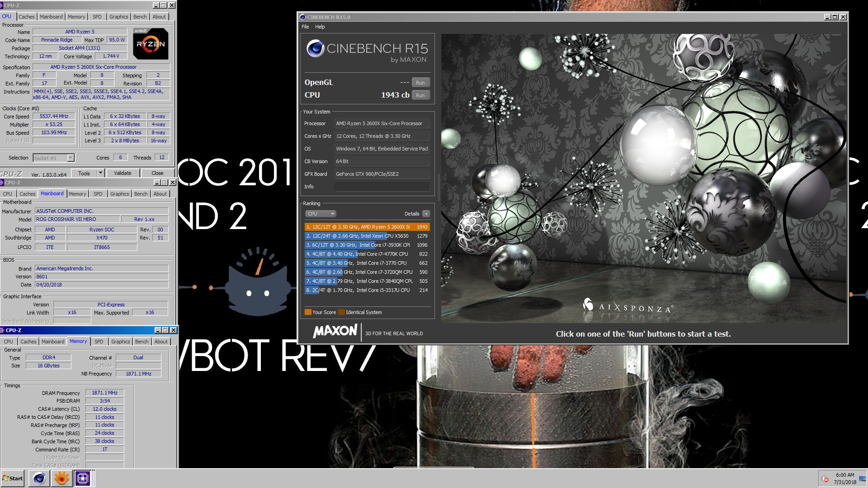Select ranking row 2 Intel Xeon X5650
The height and width of the screenshot is (488, 868).
[x=367, y=236]
